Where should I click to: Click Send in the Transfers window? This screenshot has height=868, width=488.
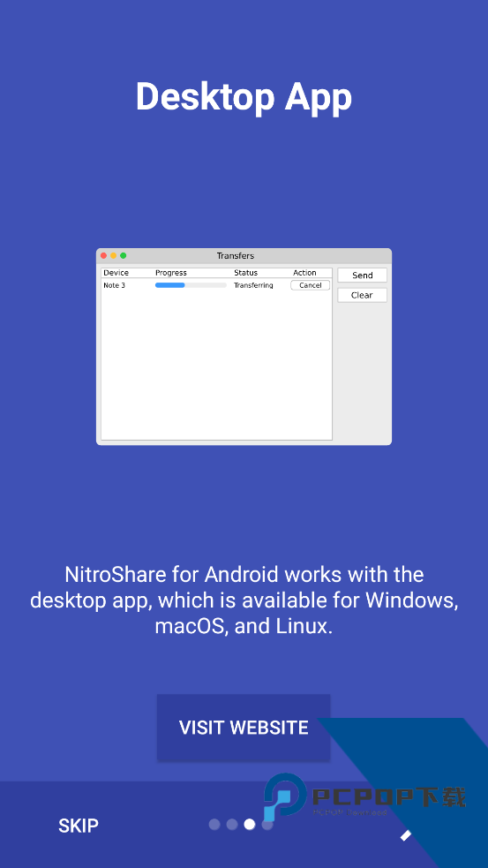(363, 275)
